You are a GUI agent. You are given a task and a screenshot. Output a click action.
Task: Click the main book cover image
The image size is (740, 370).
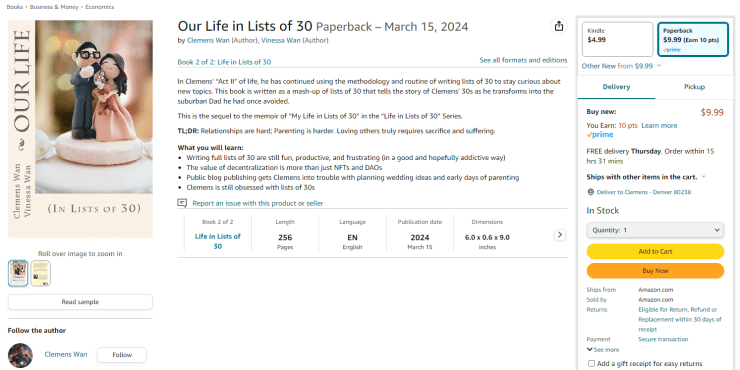[80, 129]
